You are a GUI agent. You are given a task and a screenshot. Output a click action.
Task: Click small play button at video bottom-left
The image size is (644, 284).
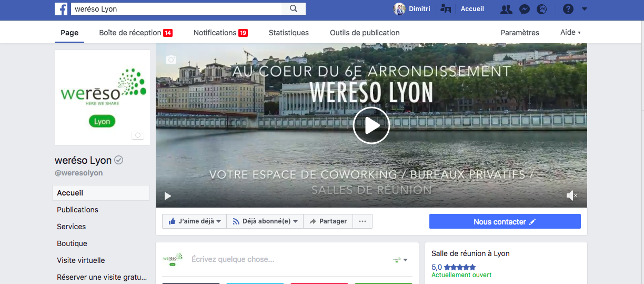[x=168, y=196]
